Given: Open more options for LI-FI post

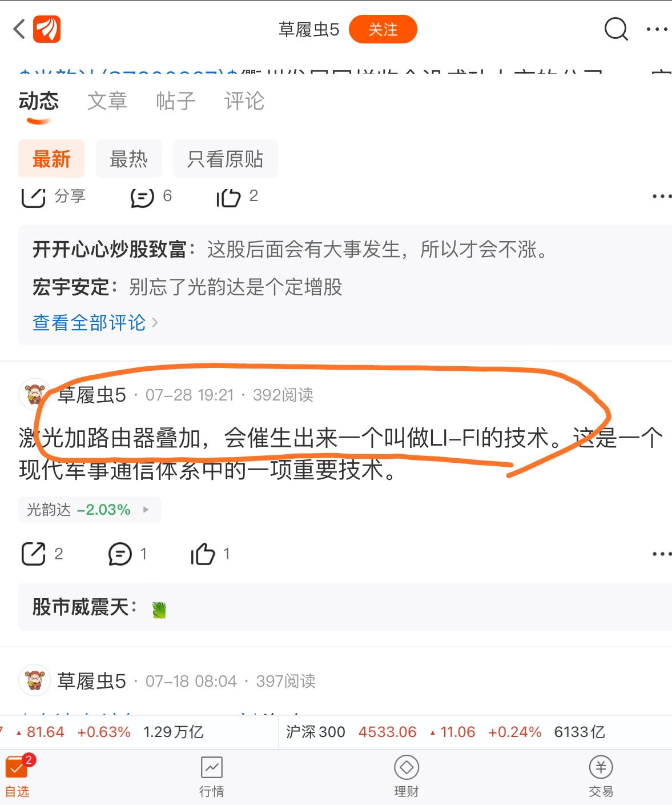Looking at the screenshot, I should point(662,554).
